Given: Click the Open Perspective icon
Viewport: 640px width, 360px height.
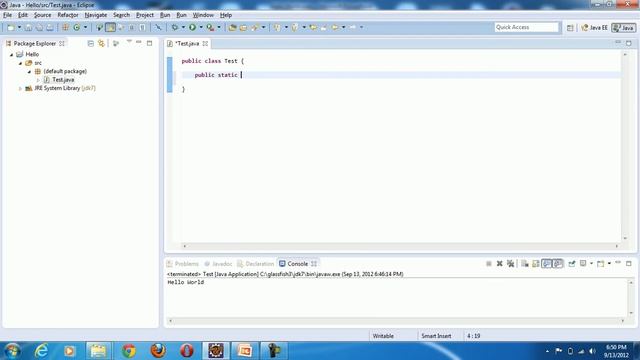Looking at the screenshot, I should [570, 27].
